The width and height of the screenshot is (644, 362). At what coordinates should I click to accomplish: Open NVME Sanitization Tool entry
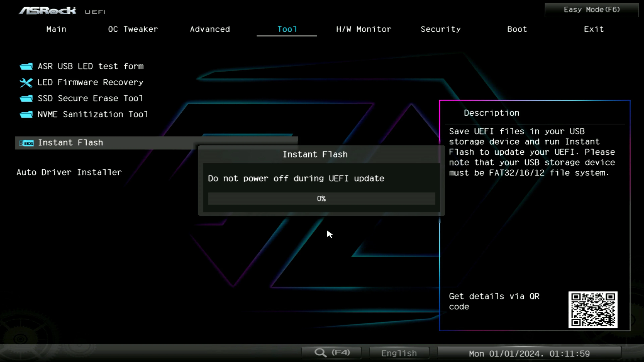(93, 114)
